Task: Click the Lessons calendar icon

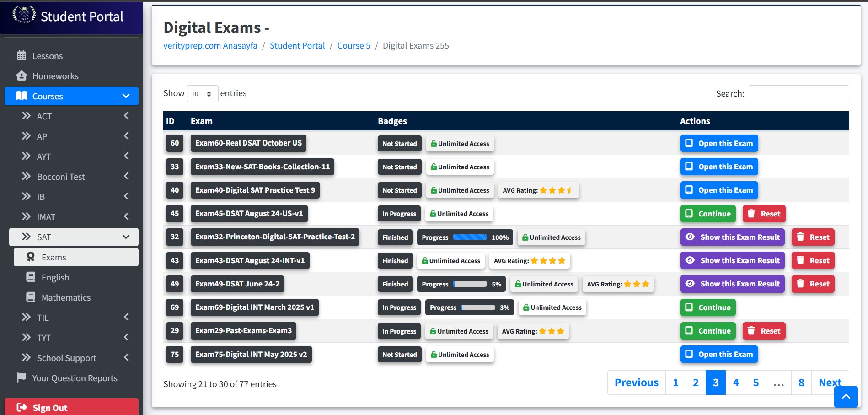Action: tap(21, 56)
